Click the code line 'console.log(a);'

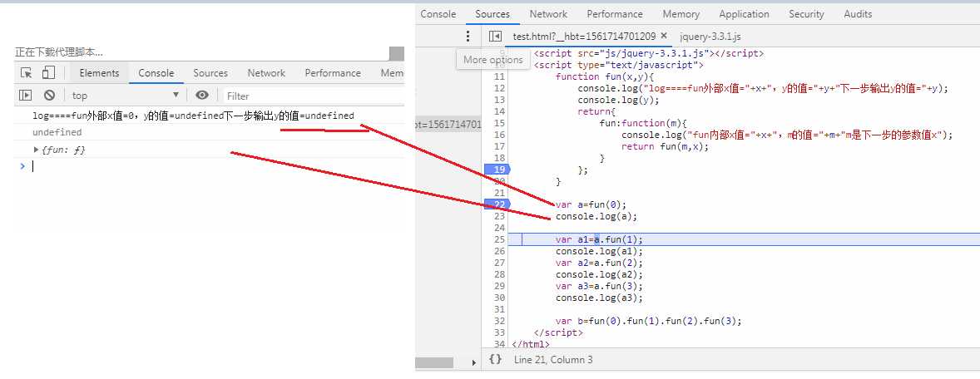point(596,216)
